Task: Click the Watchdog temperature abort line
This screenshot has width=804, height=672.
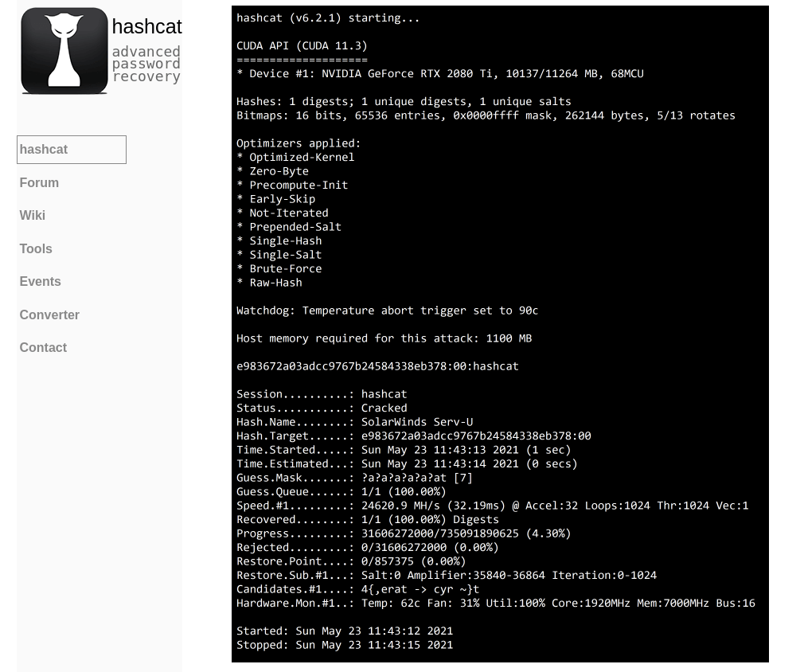Action: 387,311
